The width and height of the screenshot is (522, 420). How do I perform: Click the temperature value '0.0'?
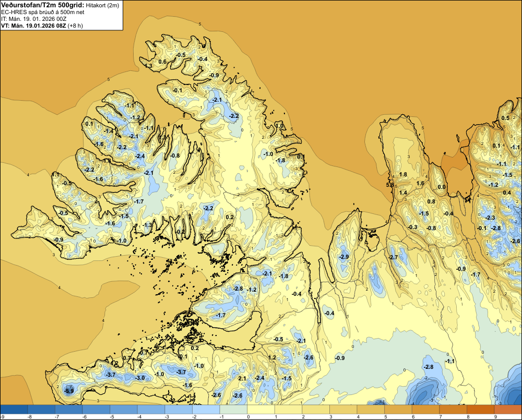coord(442,187)
